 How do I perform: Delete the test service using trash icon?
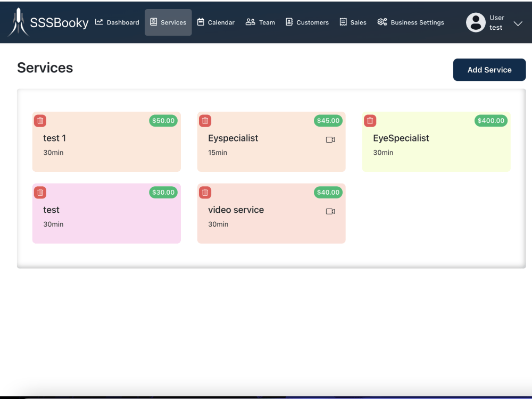(40, 192)
